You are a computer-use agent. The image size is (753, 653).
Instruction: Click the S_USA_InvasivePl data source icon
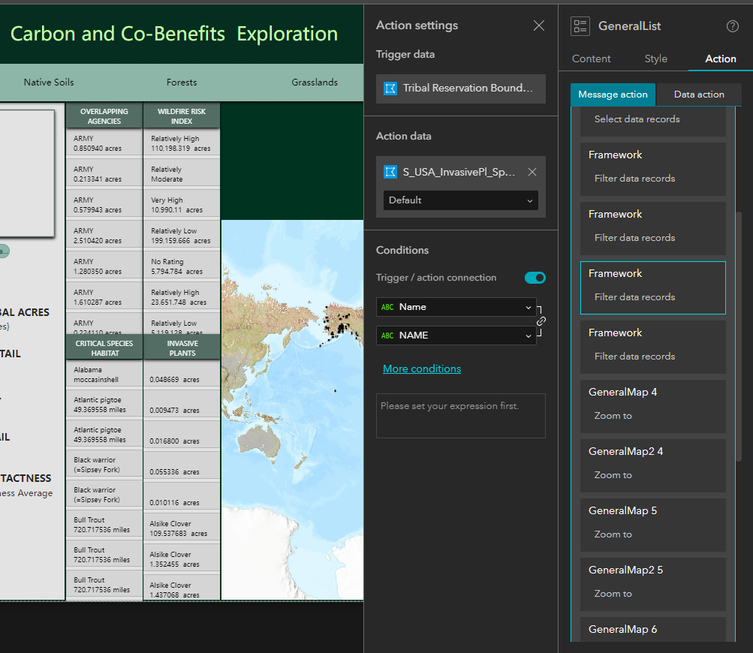click(x=391, y=172)
